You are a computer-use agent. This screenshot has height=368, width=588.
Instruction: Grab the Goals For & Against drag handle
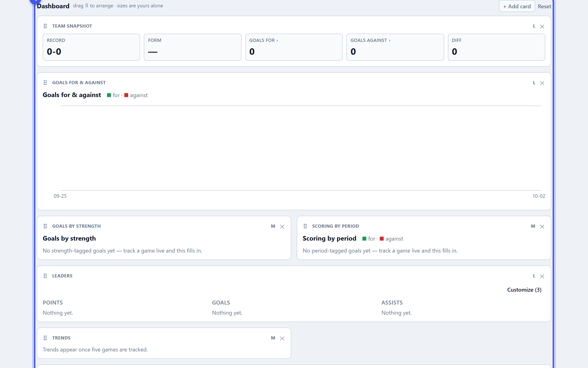coord(45,83)
